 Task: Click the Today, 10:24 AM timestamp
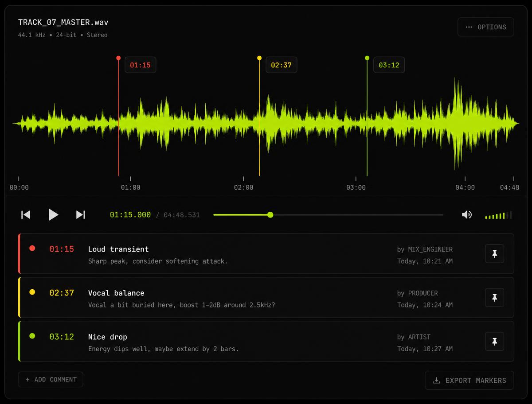pyautogui.click(x=425, y=305)
